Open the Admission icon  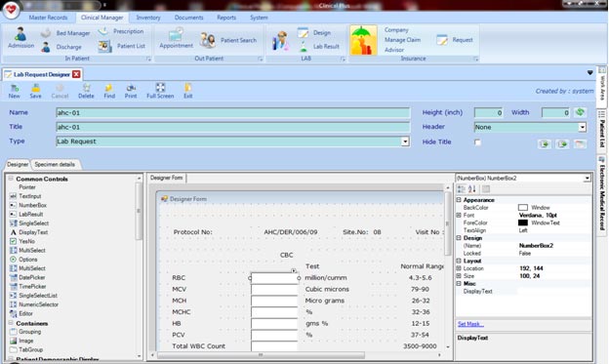(x=20, y=38)
